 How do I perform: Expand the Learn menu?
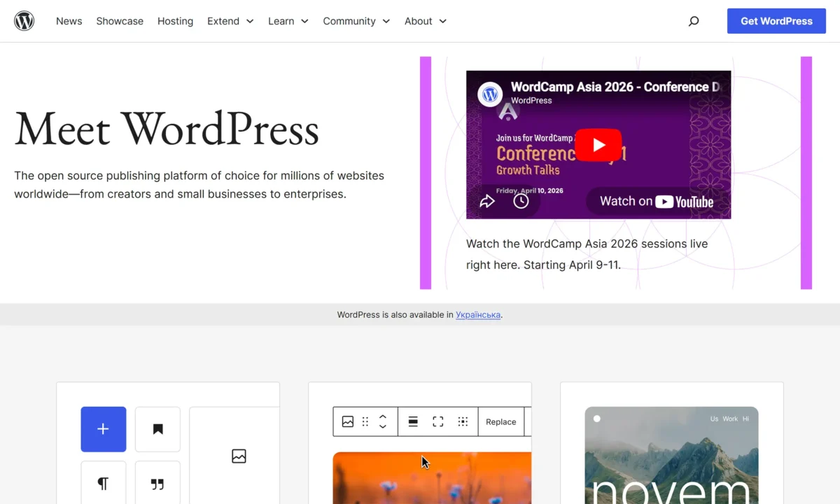coord(288,21)
